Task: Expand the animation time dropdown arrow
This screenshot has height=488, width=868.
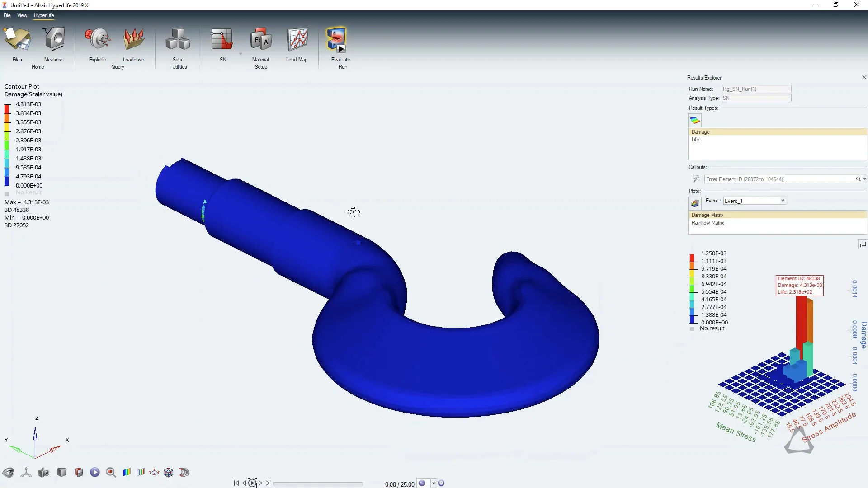Action: pyautogui.click(x=434, y=483)
